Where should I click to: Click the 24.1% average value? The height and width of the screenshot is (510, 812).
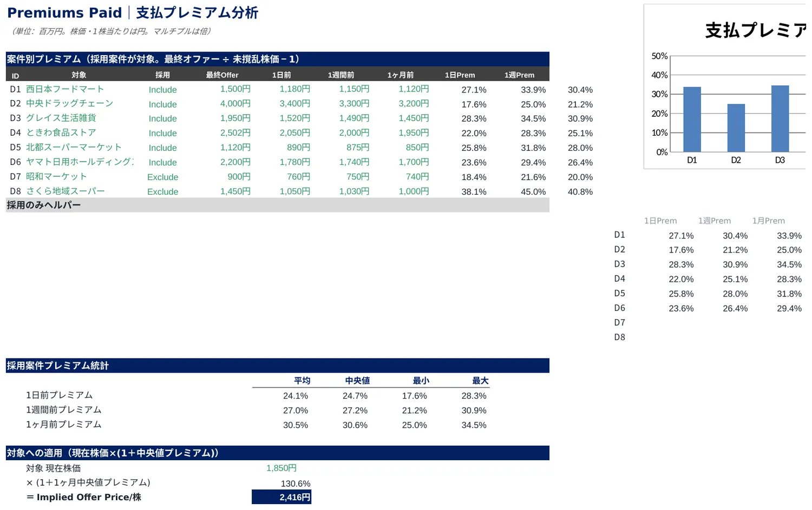pyautogui.click(x=296, y=396)
